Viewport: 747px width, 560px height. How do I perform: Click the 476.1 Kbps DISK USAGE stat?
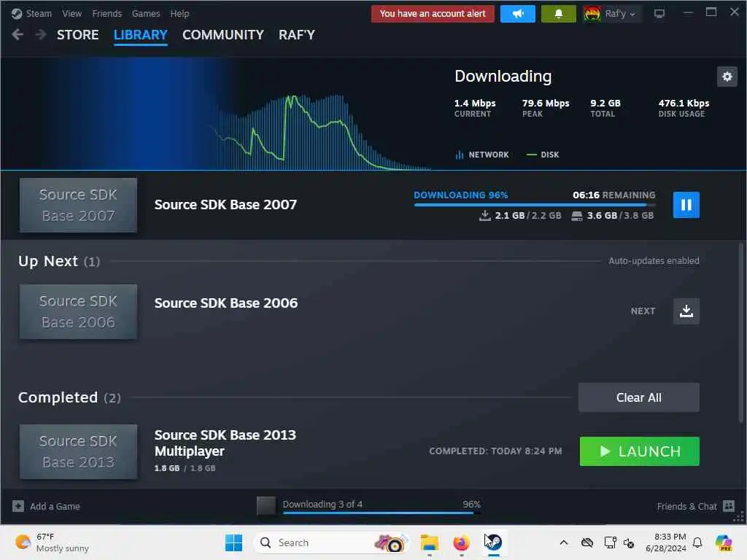684,108
